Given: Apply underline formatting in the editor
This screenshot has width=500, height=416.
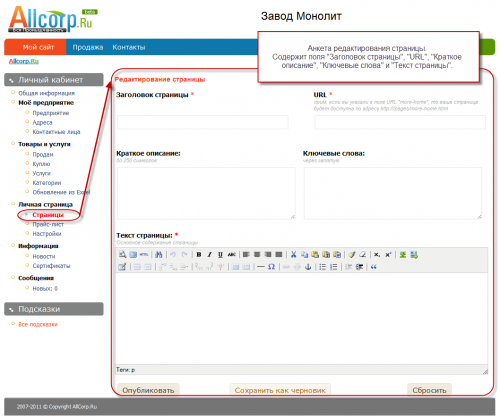Looking at the screenshot, I should (x=220, y=255).
